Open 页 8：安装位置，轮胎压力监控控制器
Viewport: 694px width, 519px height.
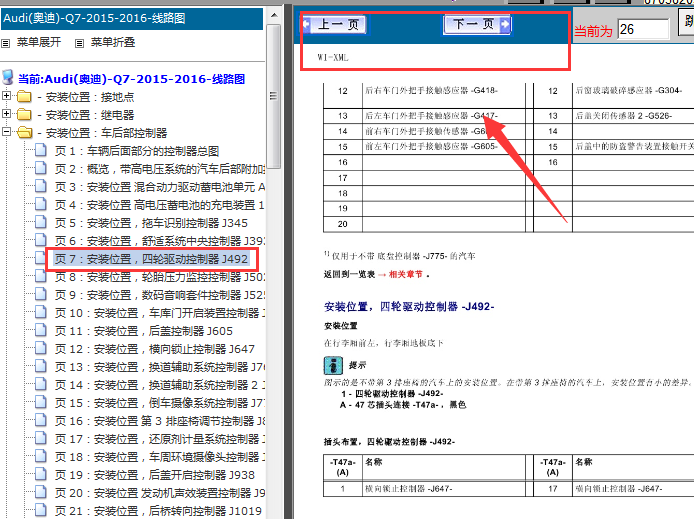tap(160, 277)
